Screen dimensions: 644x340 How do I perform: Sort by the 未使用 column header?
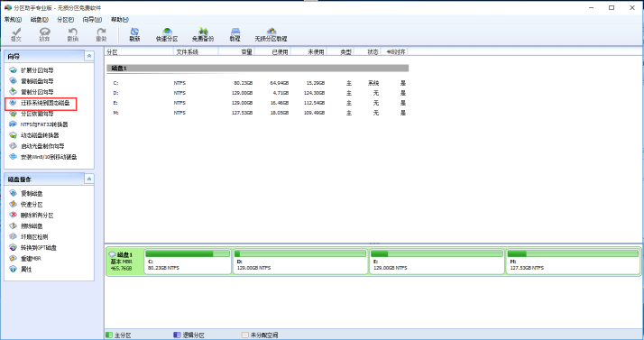(308, 51)
